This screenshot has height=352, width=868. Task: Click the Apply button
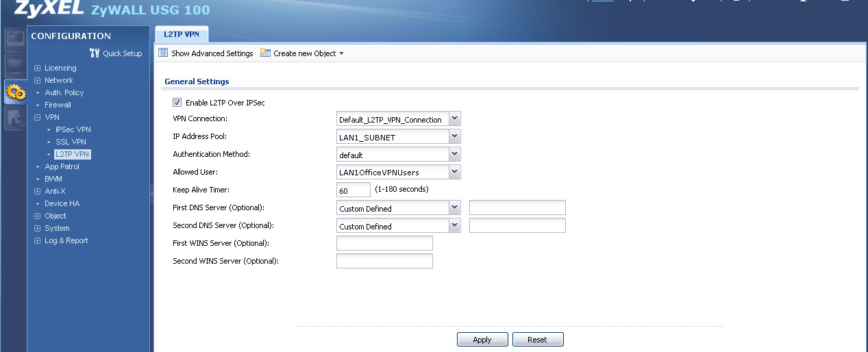point(482,340)
